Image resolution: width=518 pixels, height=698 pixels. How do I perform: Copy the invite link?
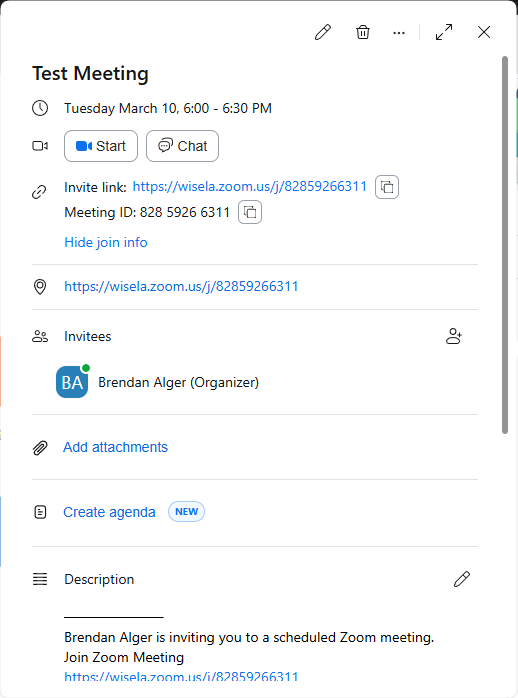[387, 187]
